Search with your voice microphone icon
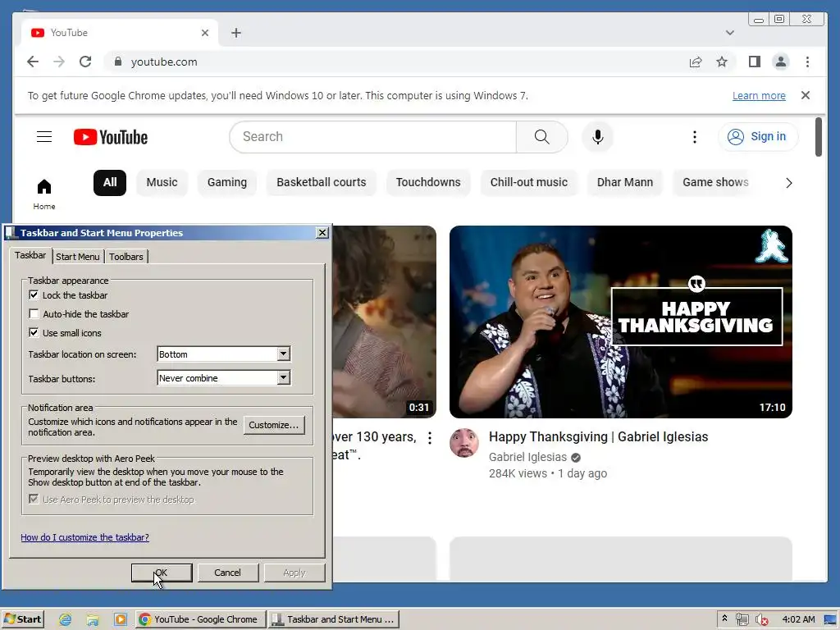This screenshot has height=630, width=840. 598,137
